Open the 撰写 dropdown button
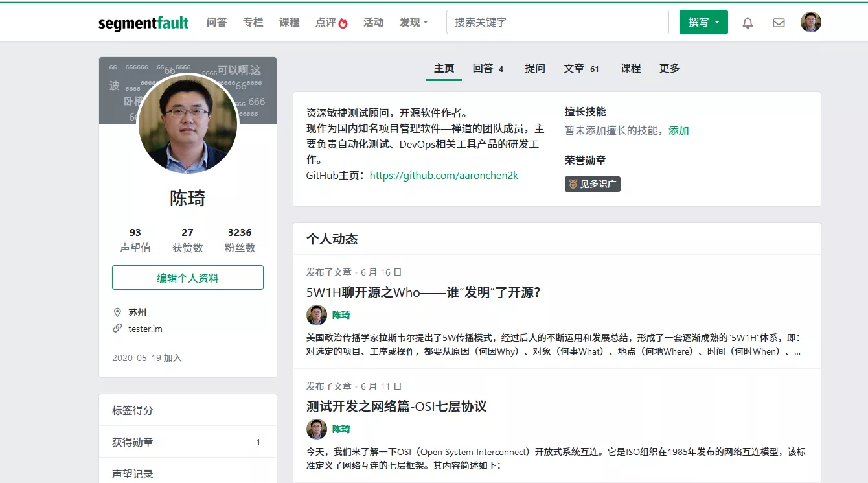Image resolution: width=868 pixels, height=483 pixels. (x=703, y=22)
